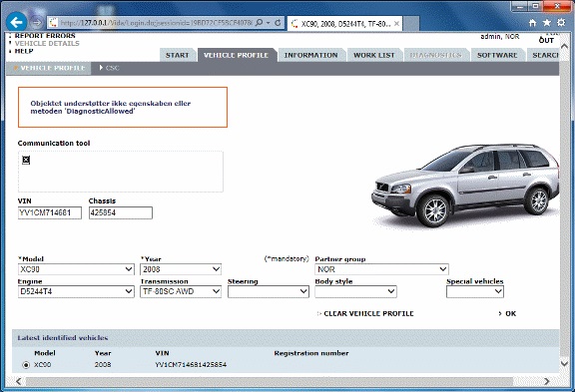Select the XC90 radio button in latest vehicles
575x392 pixels.
pos(26,365)
